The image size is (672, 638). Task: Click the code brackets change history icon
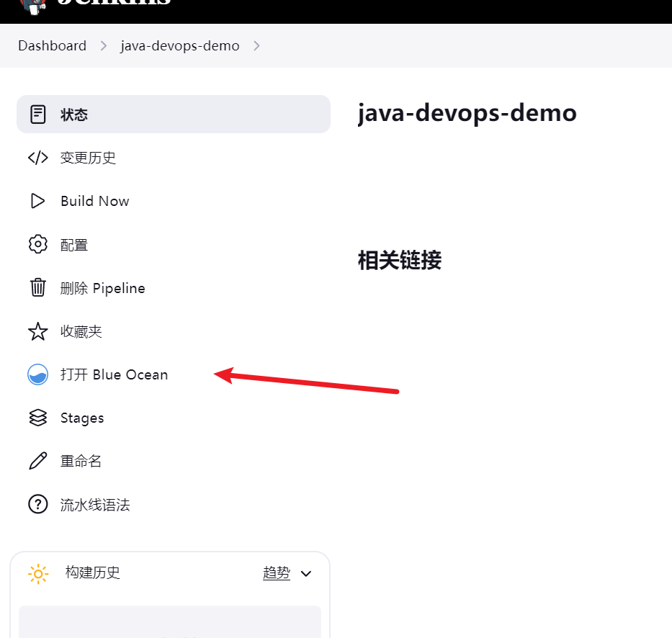(x=37, y=158)
